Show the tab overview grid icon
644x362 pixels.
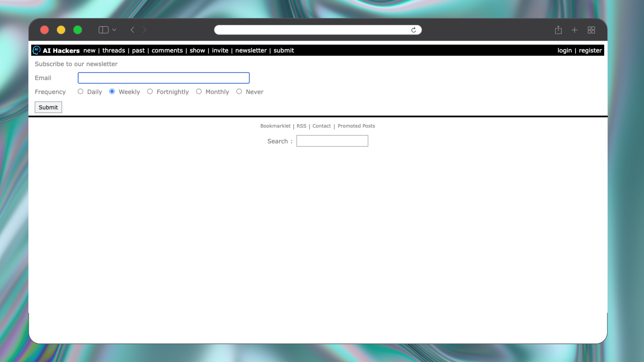tap(591, 30)
